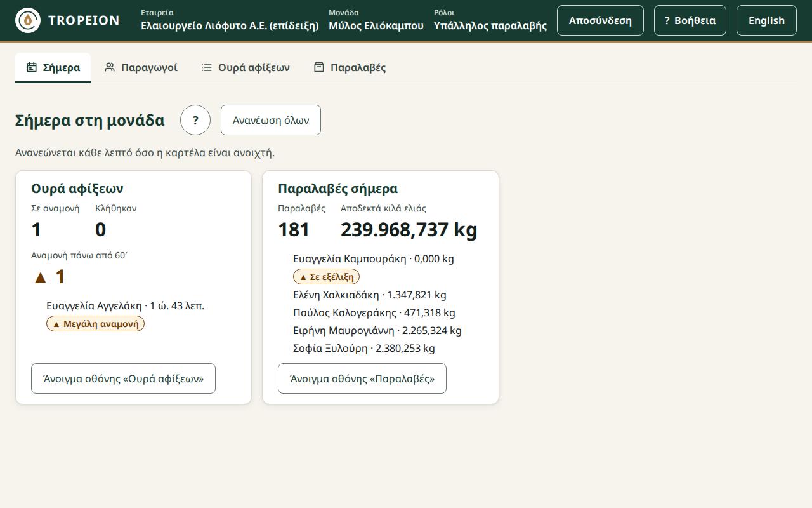Click Ελένη Χαλκιαδάκη · 1.347,821 kg row
Screen dimensions: 812x508
pos(370,295)
